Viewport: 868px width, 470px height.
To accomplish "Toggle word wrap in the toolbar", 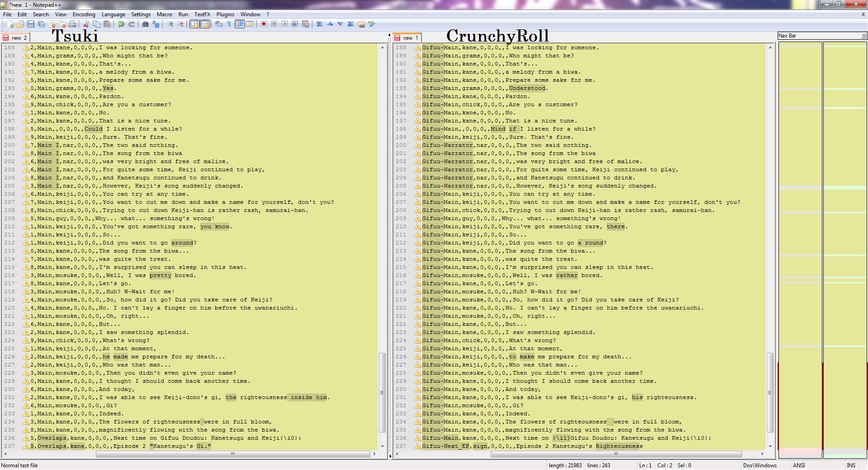I will [x=219, y=24].
